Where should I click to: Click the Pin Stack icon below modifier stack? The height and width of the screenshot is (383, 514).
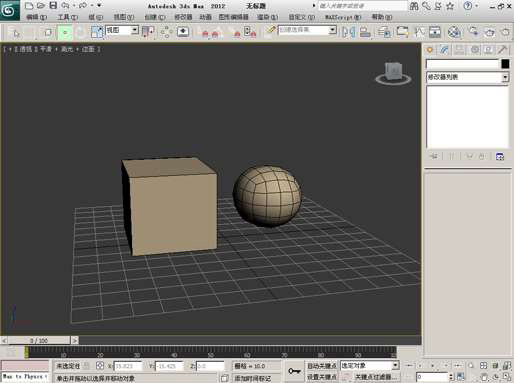tap(434, 156)
